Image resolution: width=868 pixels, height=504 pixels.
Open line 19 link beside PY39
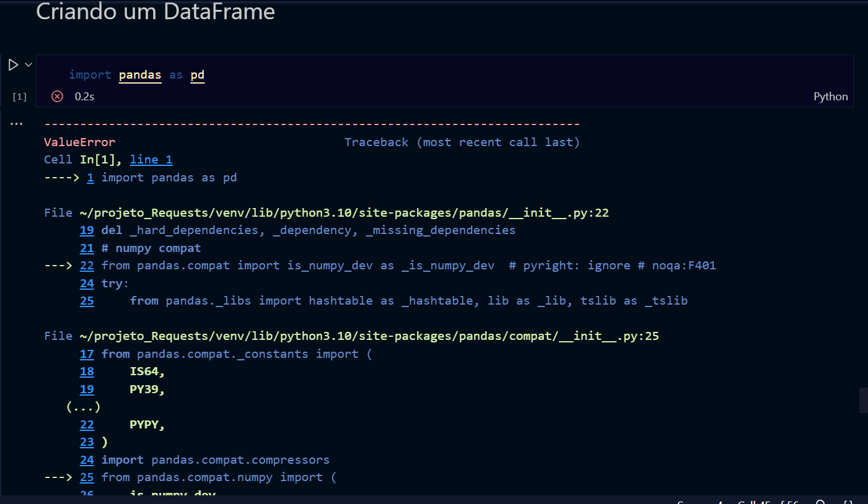coord(87,389)
